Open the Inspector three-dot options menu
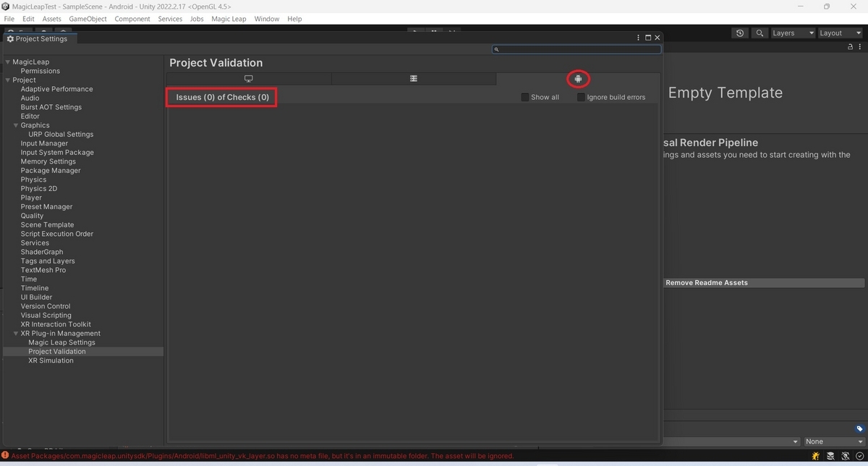 click(x=860, y=46)
